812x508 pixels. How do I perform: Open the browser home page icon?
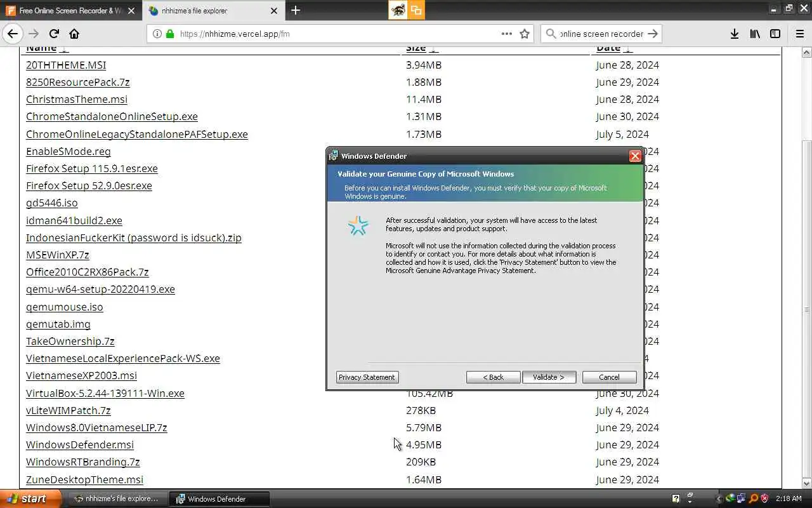pos(74,34)
